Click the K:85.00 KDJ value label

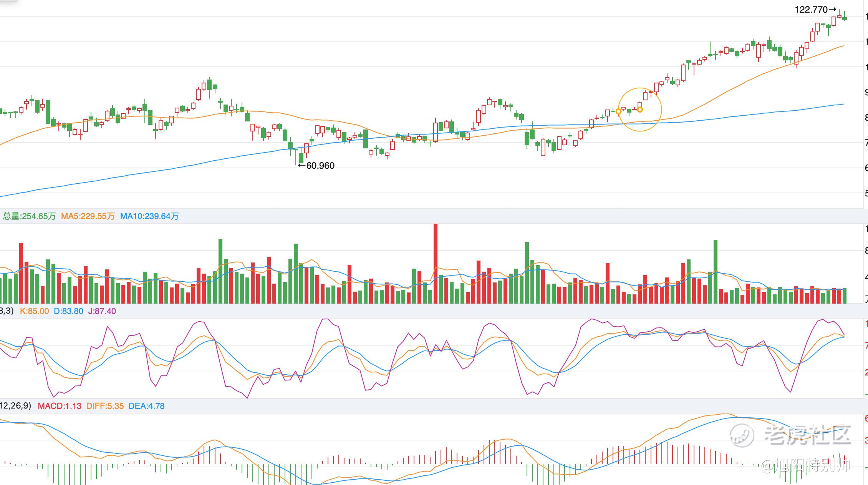35,311
